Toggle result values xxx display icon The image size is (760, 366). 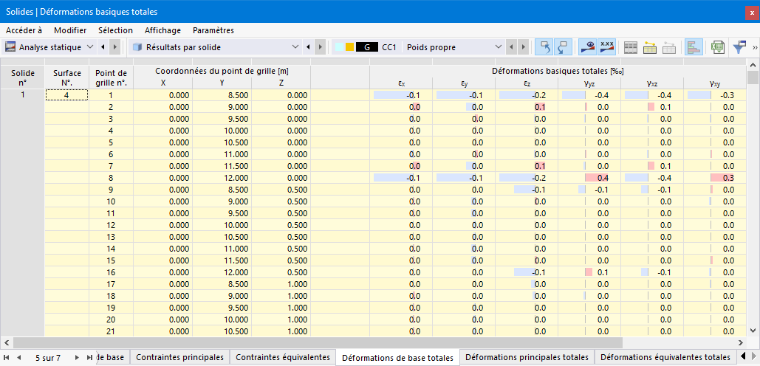[x=606, y=48]
